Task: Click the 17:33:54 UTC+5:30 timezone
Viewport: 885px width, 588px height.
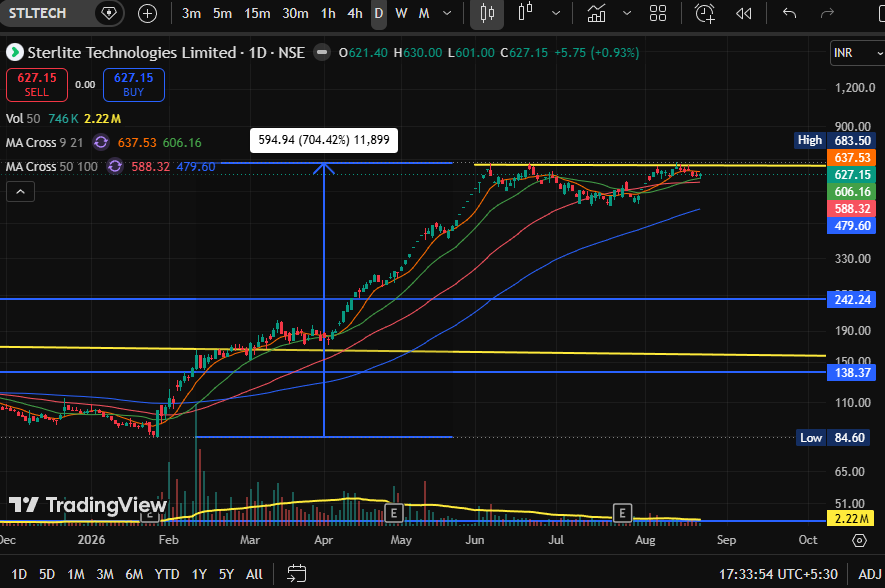Action: tap(778, 574)
